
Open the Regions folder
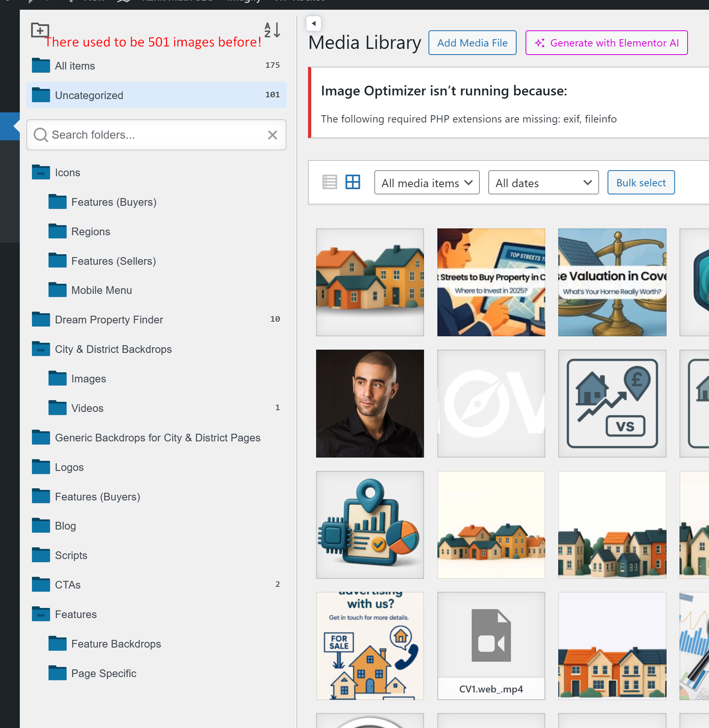[x=91, y=232]
